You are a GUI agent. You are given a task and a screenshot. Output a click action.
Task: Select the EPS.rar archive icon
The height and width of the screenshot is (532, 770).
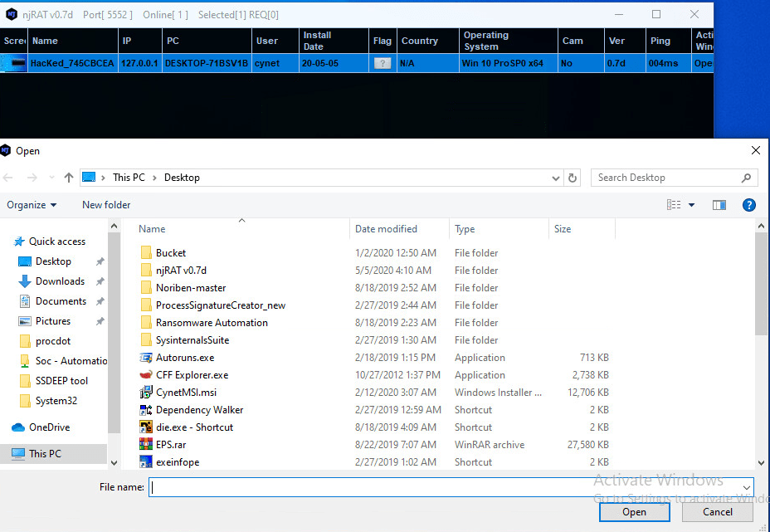coord(146,445)
